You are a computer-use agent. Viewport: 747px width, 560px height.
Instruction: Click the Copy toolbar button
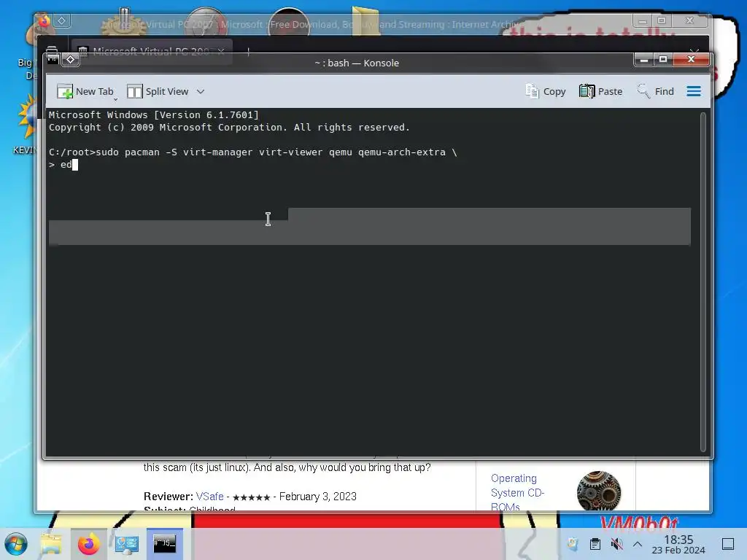click(546, 91)
